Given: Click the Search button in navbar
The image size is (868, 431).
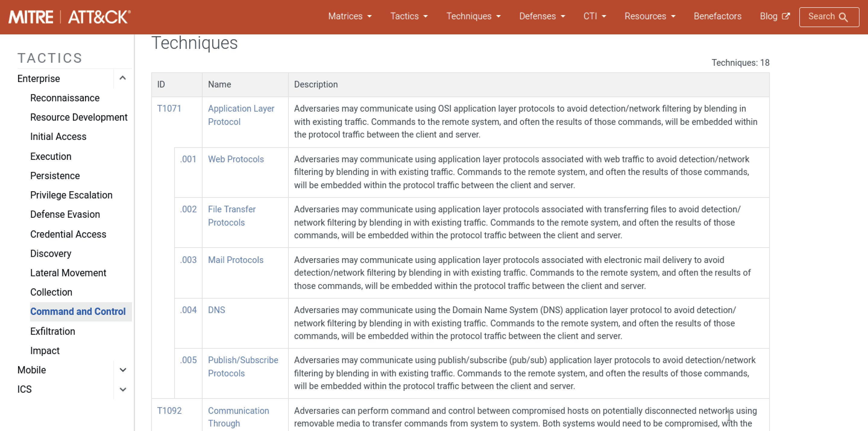Looking at the screenshot, I should [829, 17].
